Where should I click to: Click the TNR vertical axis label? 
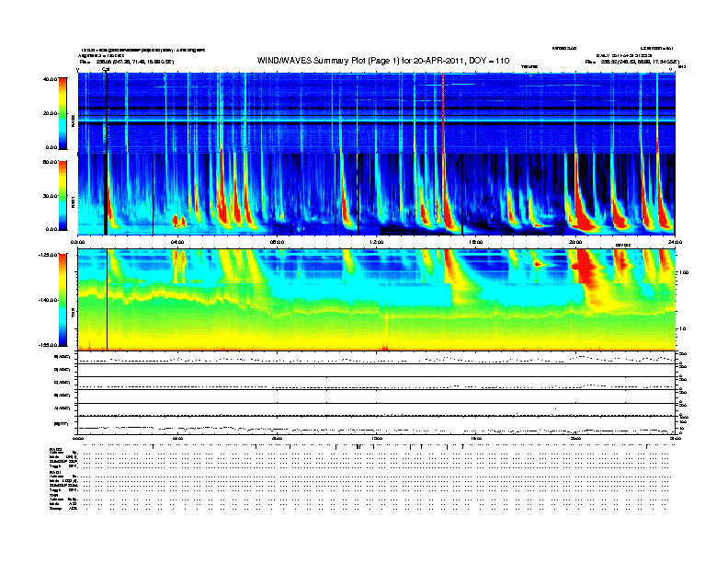point(73,314)
